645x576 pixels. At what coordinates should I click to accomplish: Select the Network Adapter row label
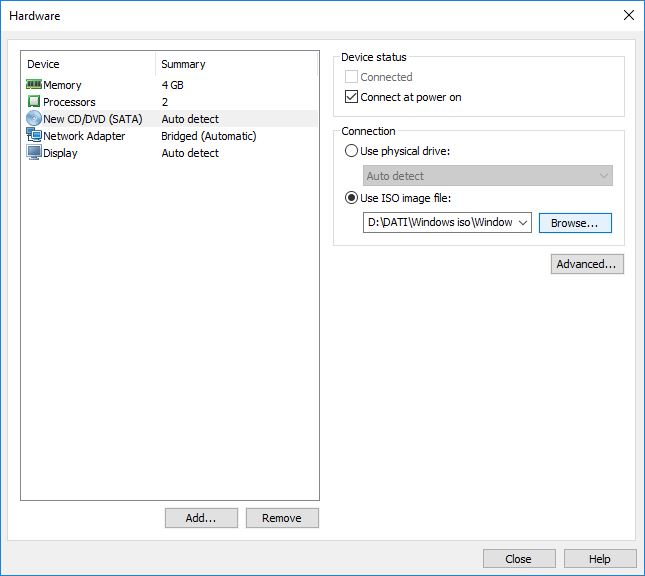pos(84,136)
